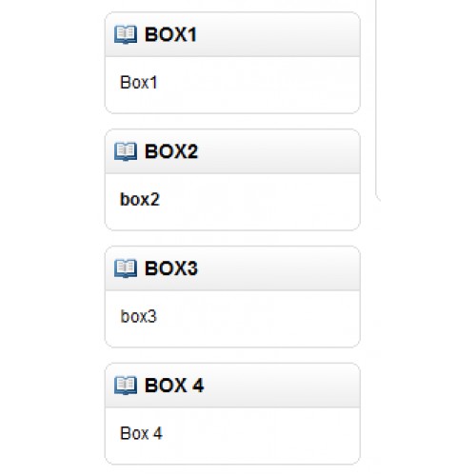
Task: Click the book icon beside BOX3
Action: (126, 268)
